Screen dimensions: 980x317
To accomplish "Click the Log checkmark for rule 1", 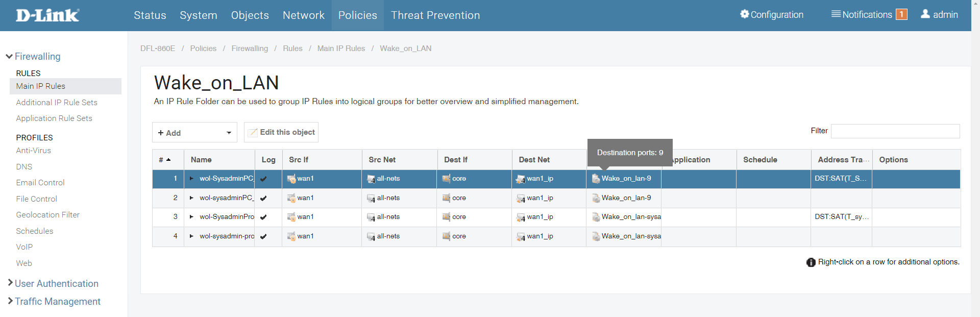I will tap(263, 179).
